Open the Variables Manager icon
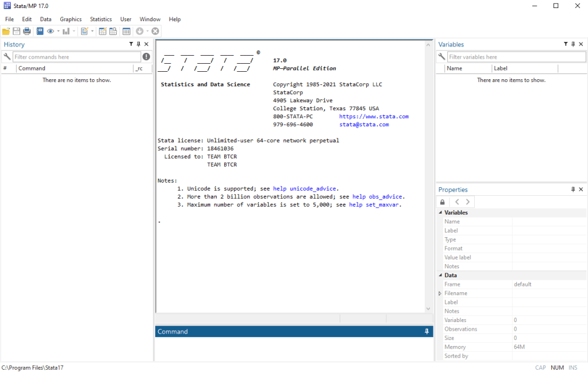Viewport: 588px width, 372px height. coord(126,31)
